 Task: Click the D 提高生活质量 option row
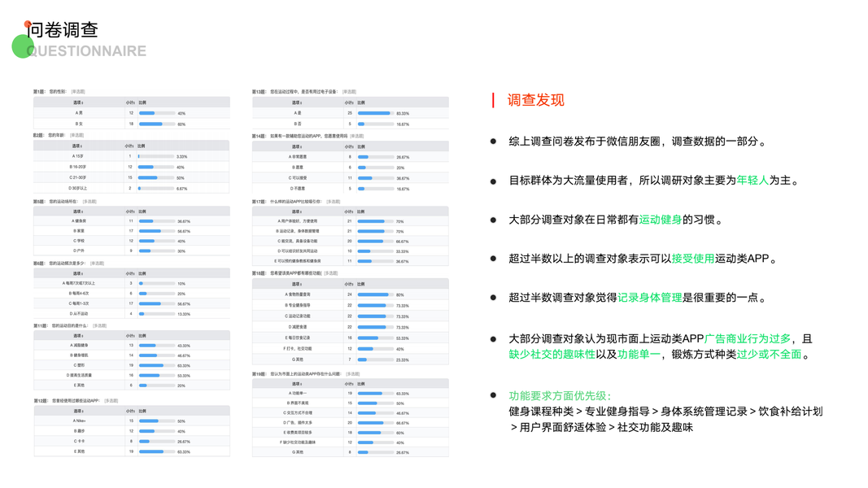coord(132,376)
